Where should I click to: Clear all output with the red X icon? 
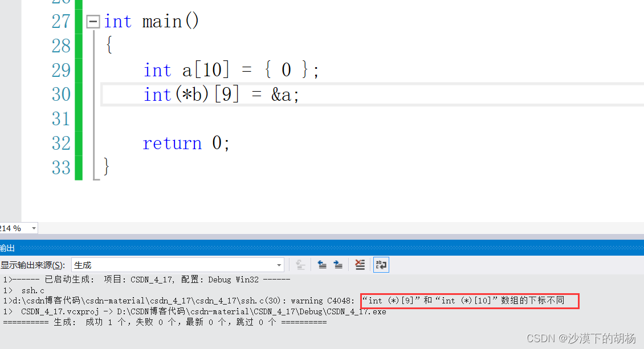pyautogui.click(x=360, y=265)
